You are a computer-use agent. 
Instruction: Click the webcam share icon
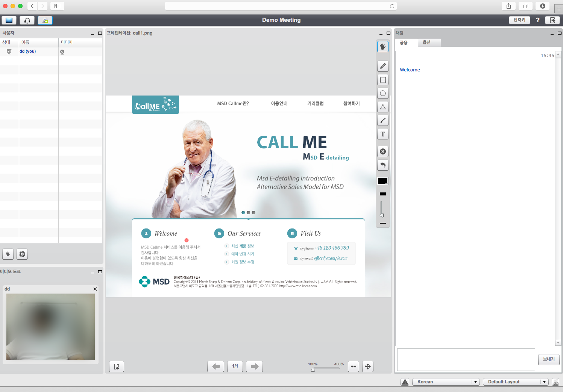45,20
